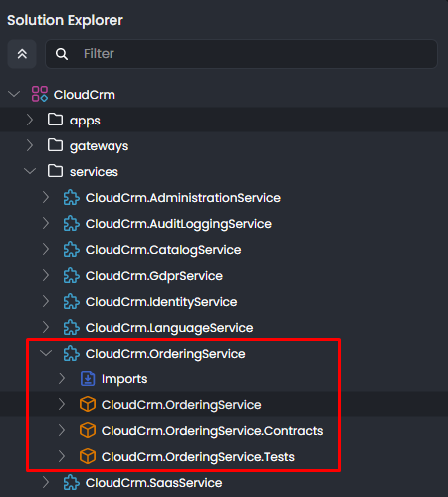This screenshot has height=497, width=448.
Task: Expand CloudCrm.AuditLoggingService module chevron
Action: pyautogui.click(x=46, y=223)
